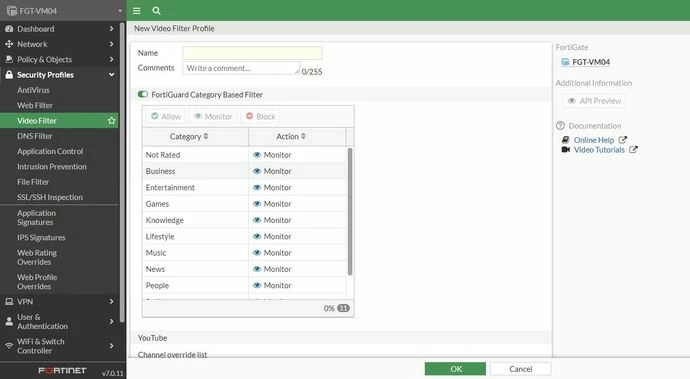Expand the Network menu chevron
The width and height of the screenshot is (690, 379).
pyautogui.click(x=111, y=44)
